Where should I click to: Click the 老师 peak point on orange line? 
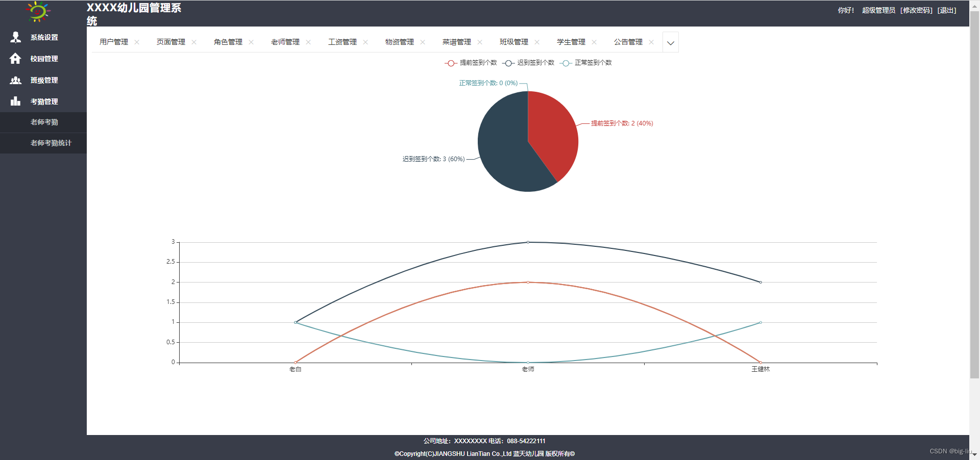point(528,282)
